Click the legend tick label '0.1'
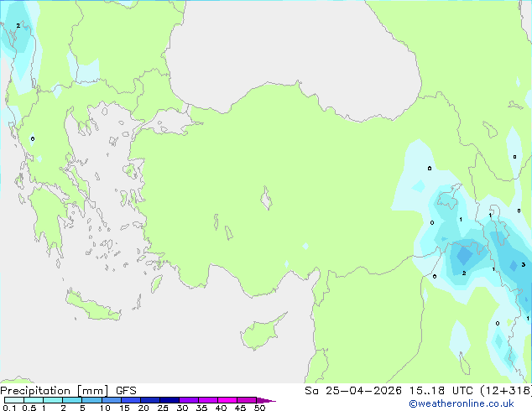The image size is (532, 411). (9, 408)
